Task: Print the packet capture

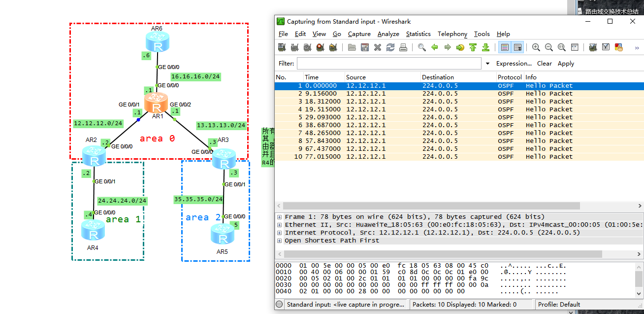Action: pyautogui.click(x=403, y=47)
